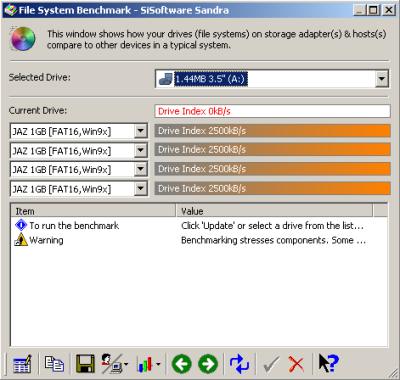This screenshot has height=380, width=400.
Task: Click the grey checkmark OK icon
Action: pyautogui.click(x=271, y=364)
